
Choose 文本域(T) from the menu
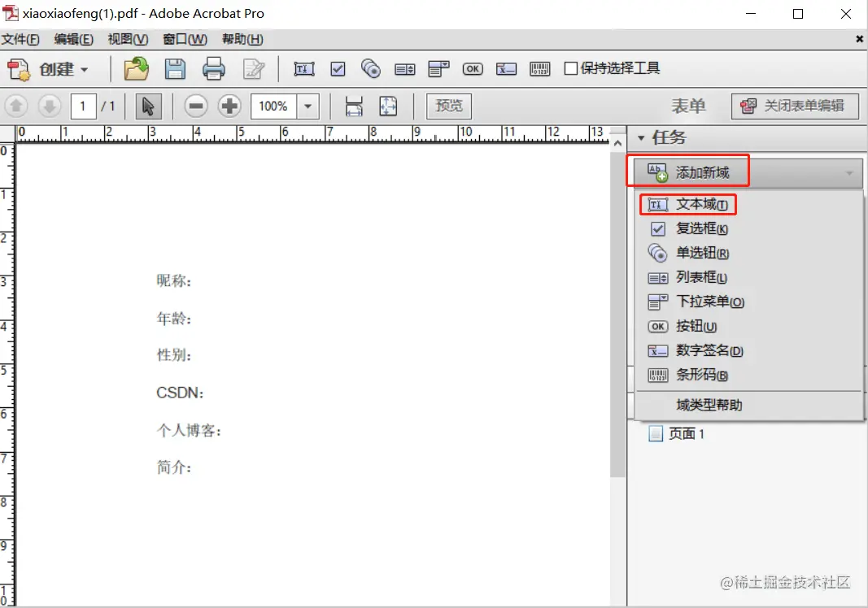click(x=749, y=205)
